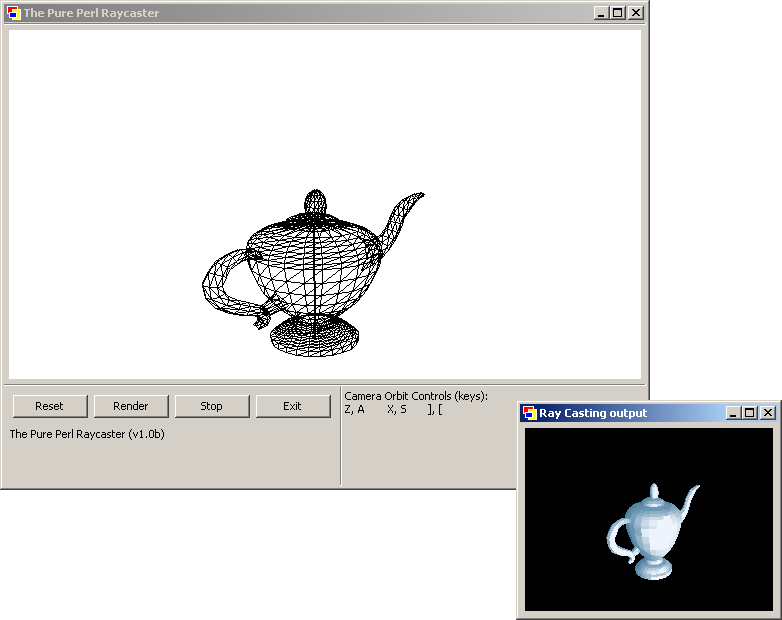Click the 'Camera Orbit Controls (keys):' label
The image size is (782, 620).
click(416, 397)
